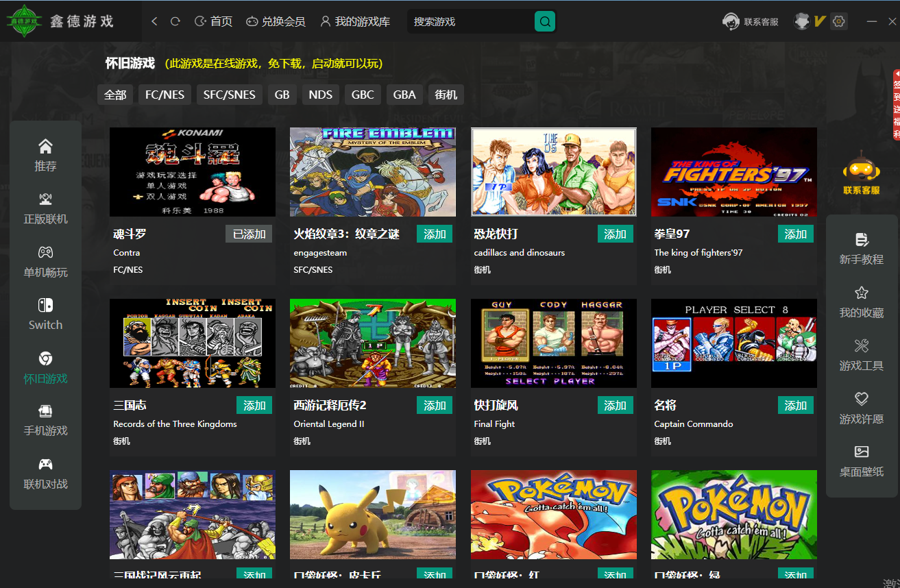
Task: Select the NDS category tab
Action: (x=321, y=95)
